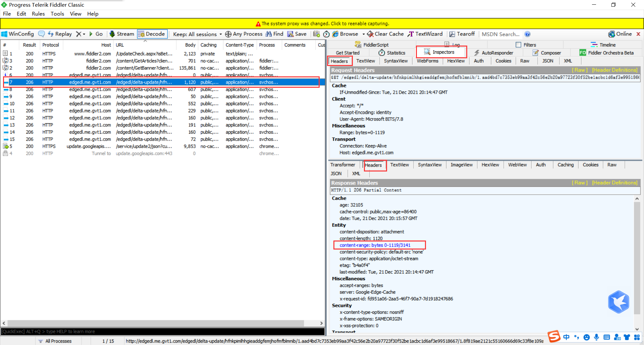Click Header Definitions link in Response Headers
Image resolution: width=644 pixels, height=345 pixels.
614,183
